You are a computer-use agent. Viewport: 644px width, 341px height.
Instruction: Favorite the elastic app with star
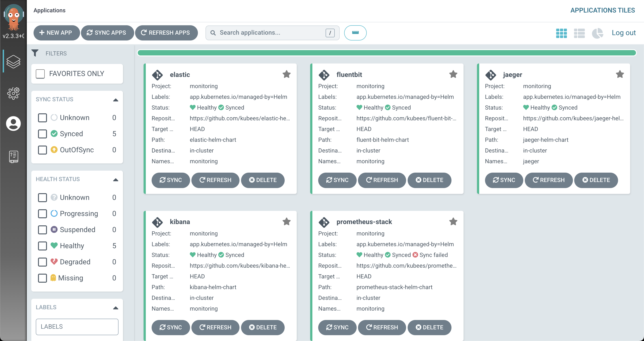tap(286, 74)
